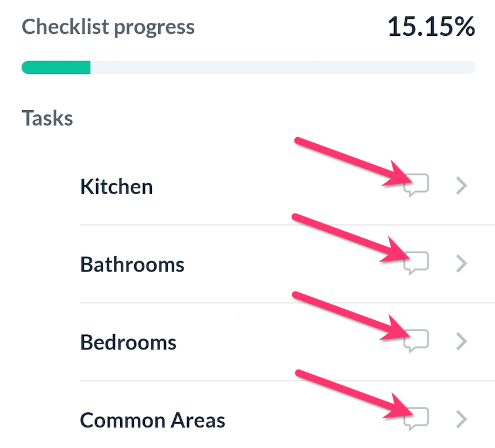Open comments for the Bedrooms task
The height and width of the screenshot is (448, 495).
tap(416, 341)
